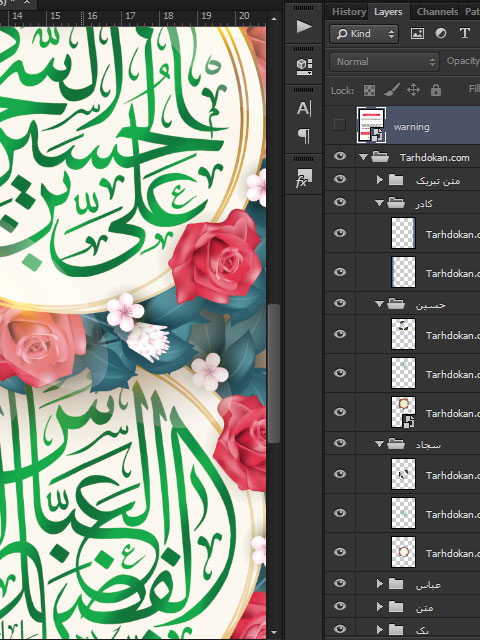Hide the عباس group

pyautogui.click(x=340, y=584)
